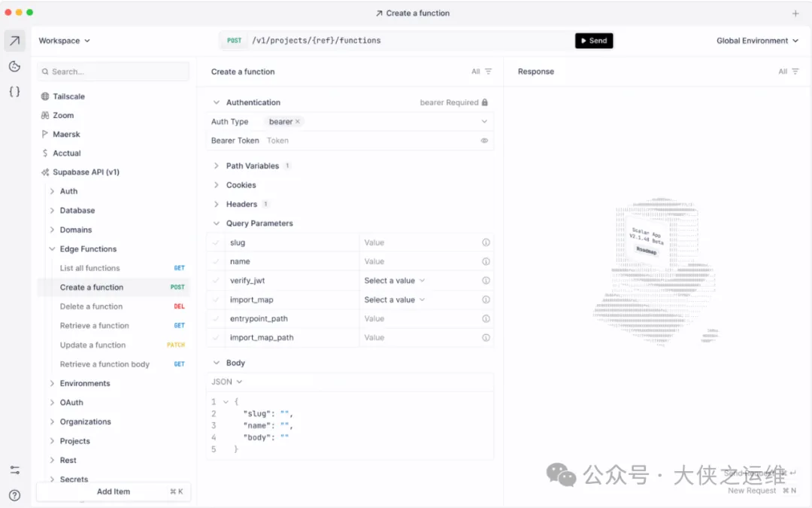Open the help question mark icon

pyautogui.click(x=14, y=495)
